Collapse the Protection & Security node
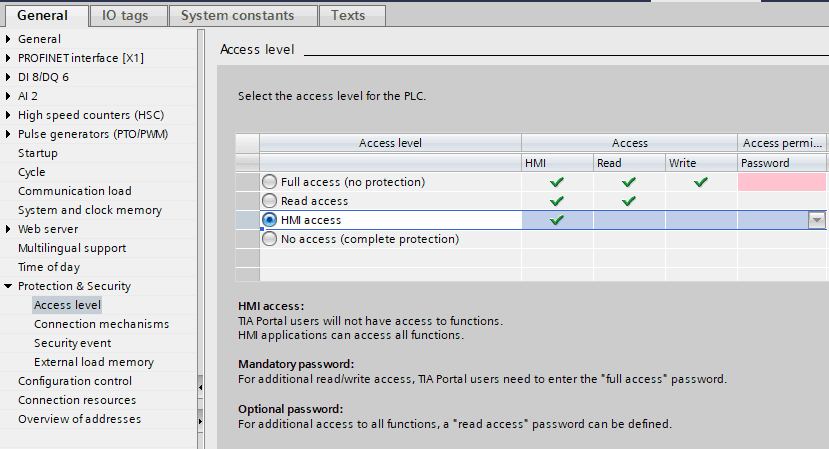The image size is (829, 449). 9,286
